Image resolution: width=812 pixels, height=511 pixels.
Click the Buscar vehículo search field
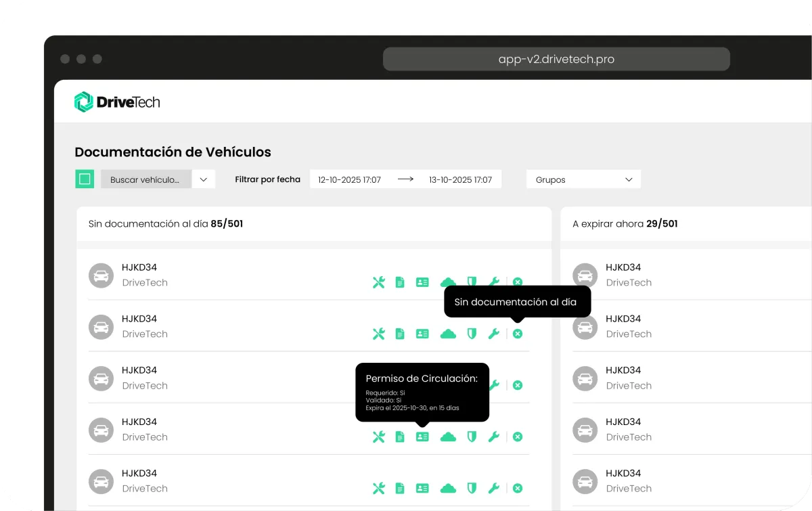pos(146,179)
